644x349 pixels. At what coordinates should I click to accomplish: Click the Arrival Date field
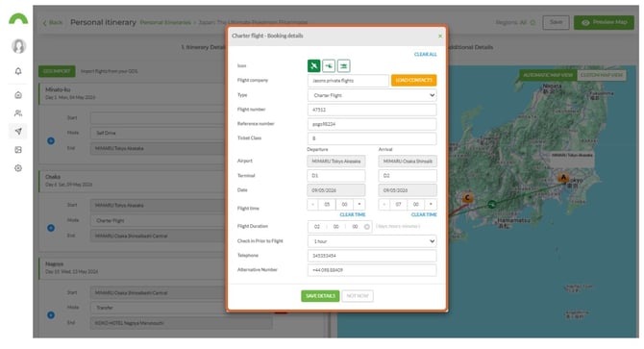[x=408, y=190]
